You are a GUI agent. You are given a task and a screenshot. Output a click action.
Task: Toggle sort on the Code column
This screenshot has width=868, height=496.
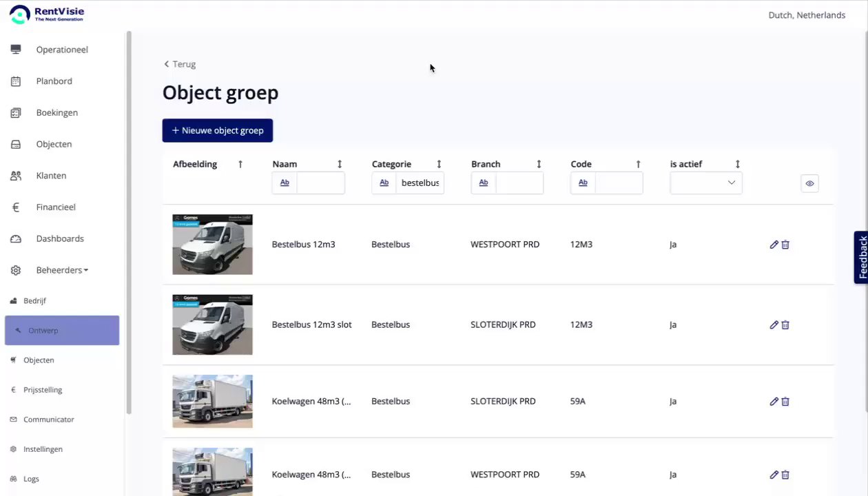(638, 164)
